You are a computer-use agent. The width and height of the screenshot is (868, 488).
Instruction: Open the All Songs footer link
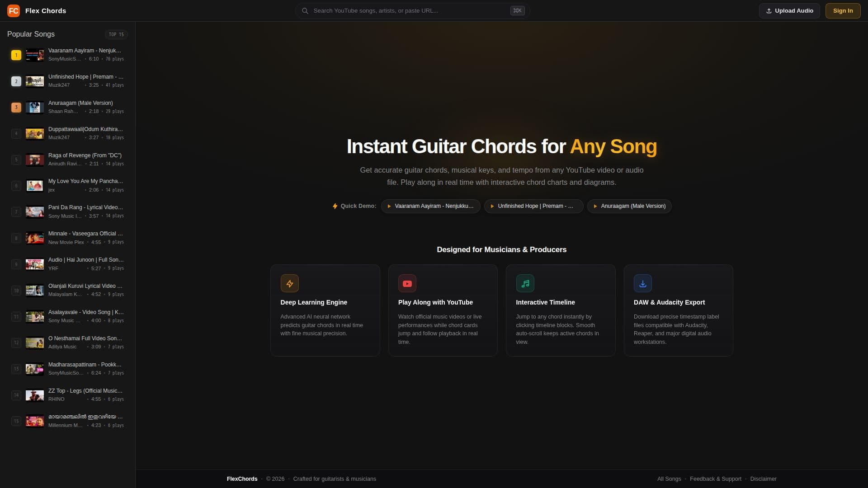point(669,479)
